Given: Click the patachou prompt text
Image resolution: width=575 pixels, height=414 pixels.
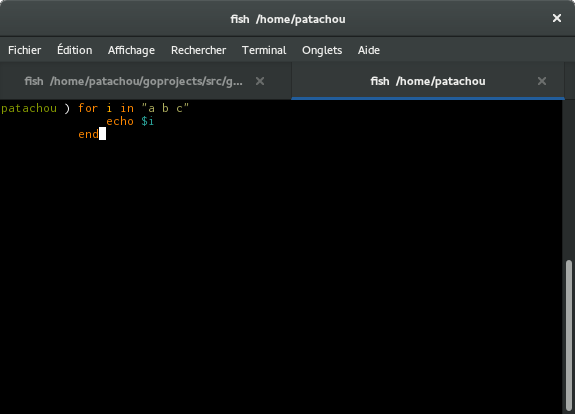Looking at the screenshot, I should click(29, 109).
